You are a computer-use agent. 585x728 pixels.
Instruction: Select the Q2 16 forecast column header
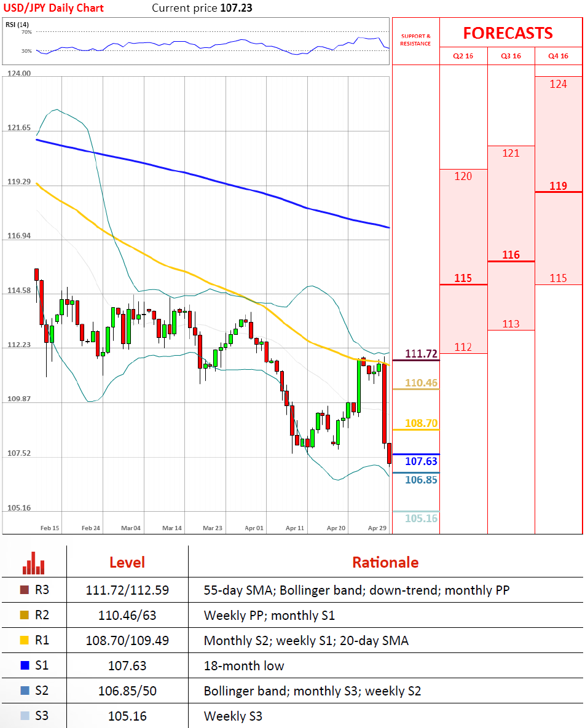click(x=463, y=56)
